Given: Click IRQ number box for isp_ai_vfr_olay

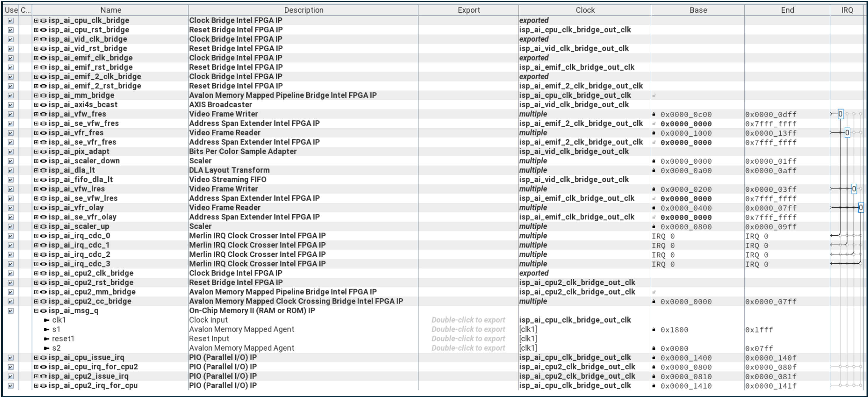Looking at the screenshot, I should click(860, 208).
